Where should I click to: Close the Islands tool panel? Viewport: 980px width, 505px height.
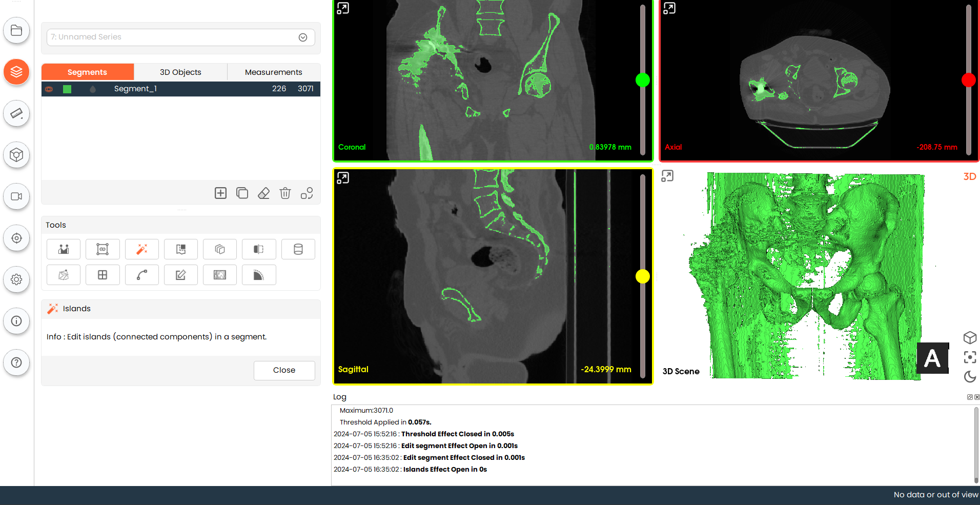[x=284, y=370]
